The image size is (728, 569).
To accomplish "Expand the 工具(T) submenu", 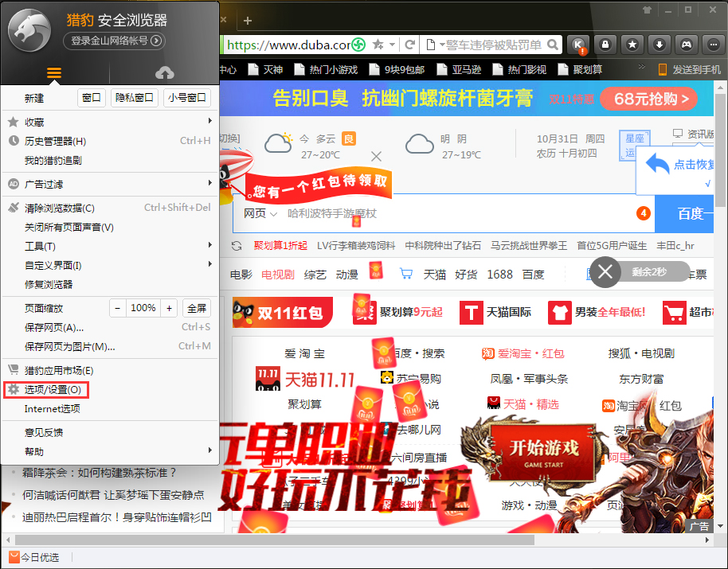I will [40, 246].
